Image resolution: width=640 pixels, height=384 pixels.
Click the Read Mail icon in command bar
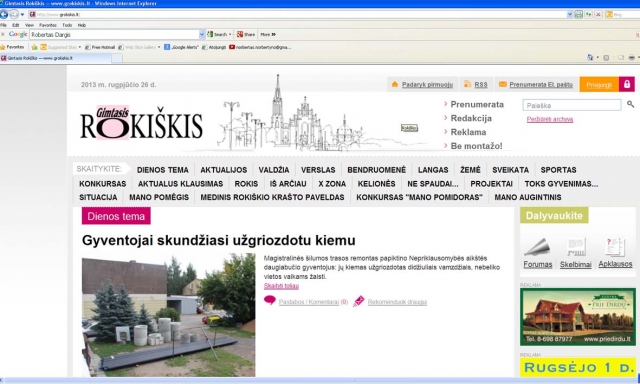click(x=621, y=58)
